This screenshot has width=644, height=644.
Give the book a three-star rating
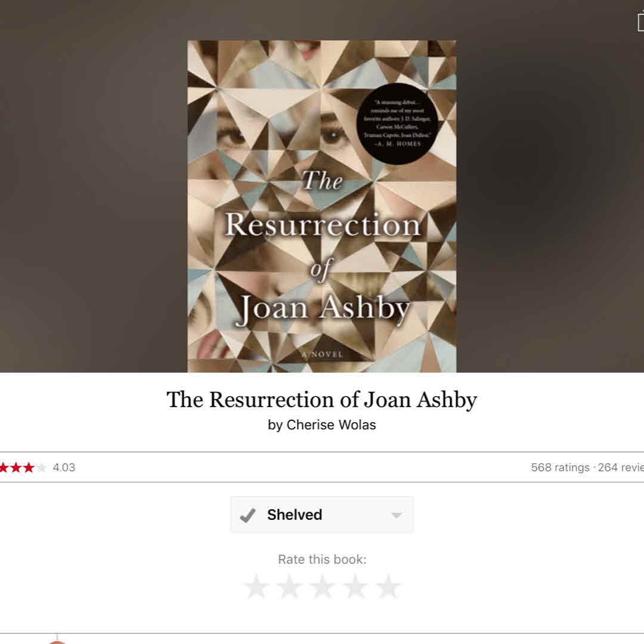(323, 587)
